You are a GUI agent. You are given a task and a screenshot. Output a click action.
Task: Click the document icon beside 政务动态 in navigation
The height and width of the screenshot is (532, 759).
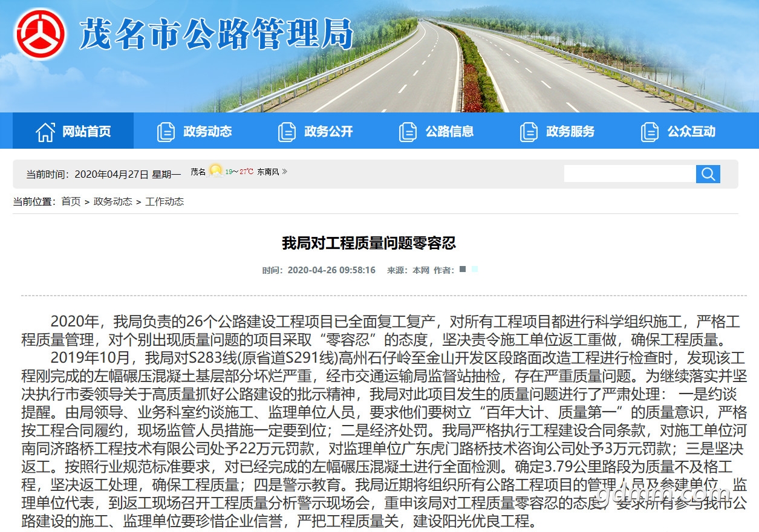pyautogui.click(x=166, y=132)
